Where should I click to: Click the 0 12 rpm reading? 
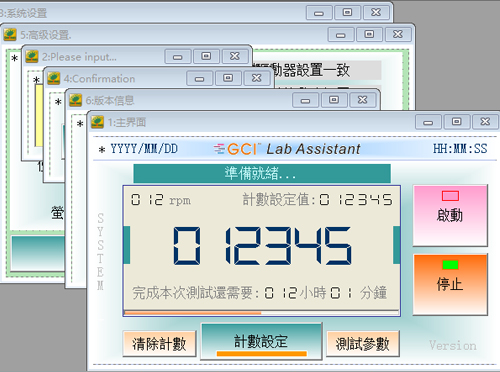pyautogui.click(x=161, y=200)
